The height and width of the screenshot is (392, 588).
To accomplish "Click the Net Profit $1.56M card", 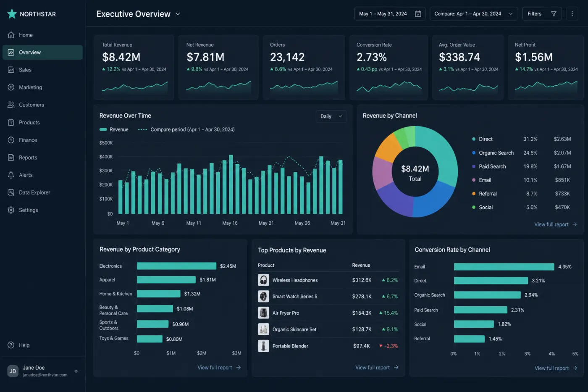I will coord(546,68).
